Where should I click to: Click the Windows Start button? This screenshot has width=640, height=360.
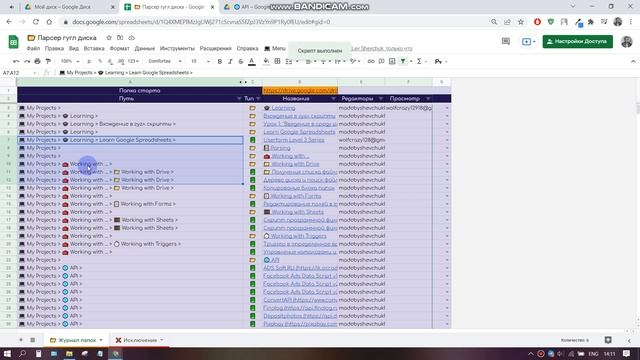pyautogui.click(x=7, y=353)
